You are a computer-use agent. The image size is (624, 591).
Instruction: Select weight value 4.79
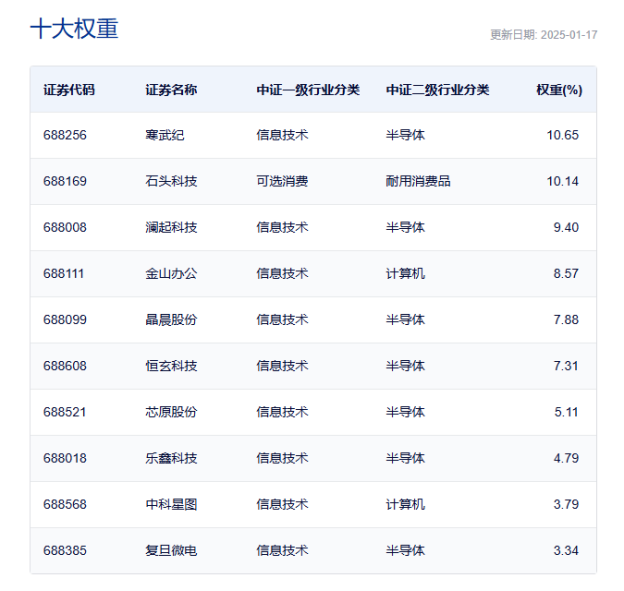566,458
